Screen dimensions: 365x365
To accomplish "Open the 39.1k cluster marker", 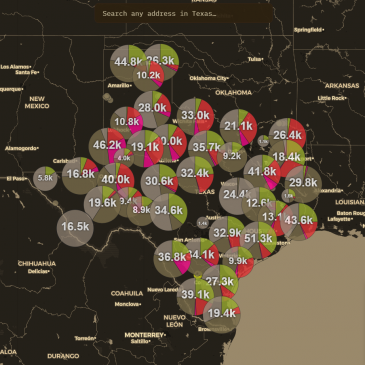I will [195, 296].
